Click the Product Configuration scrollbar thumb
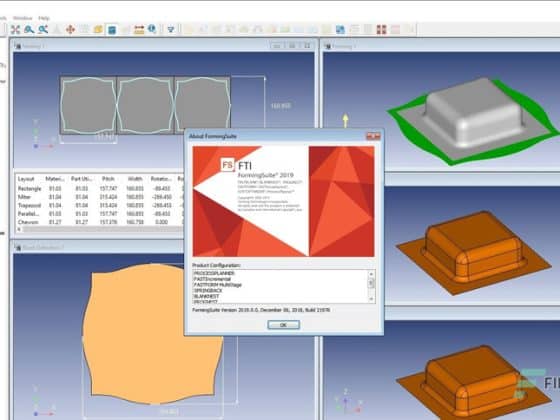The width and height of the screenshot is (560, 420). point(371,283)
